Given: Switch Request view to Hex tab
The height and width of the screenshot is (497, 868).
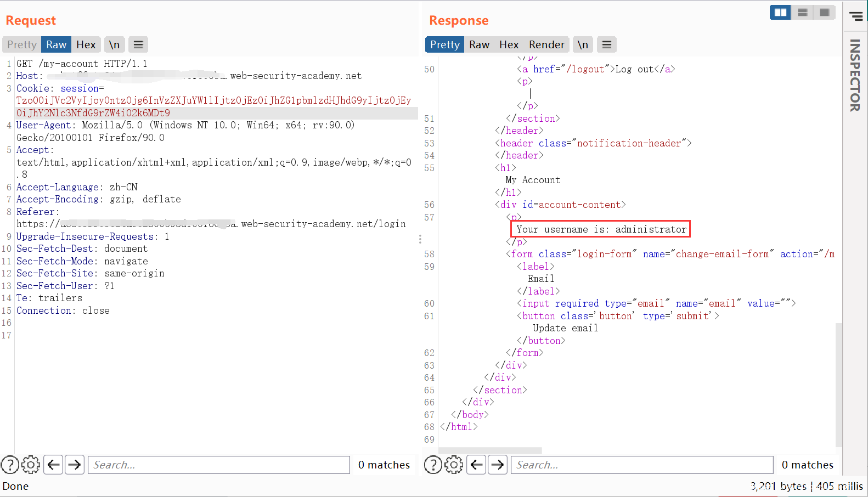Looking at the screenshot, I should pyautogui.click(x=86, y=44).
